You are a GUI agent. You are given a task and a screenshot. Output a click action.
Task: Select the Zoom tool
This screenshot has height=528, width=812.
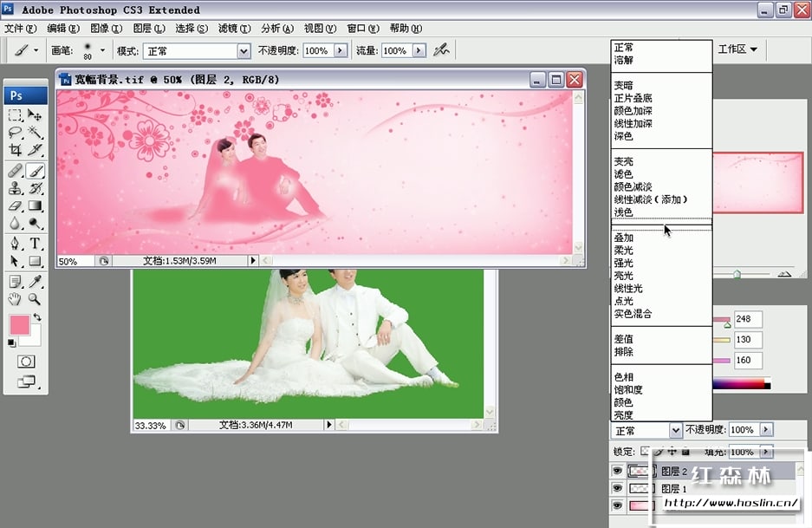pyautogui.click(x=35, y=299)
